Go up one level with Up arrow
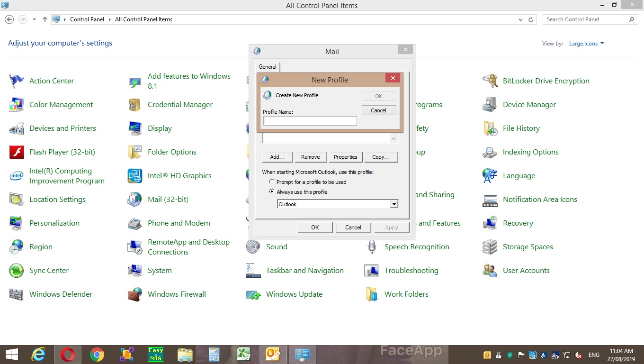The width and height of the screenshot is (644, 364). click(x=45, y=19)
